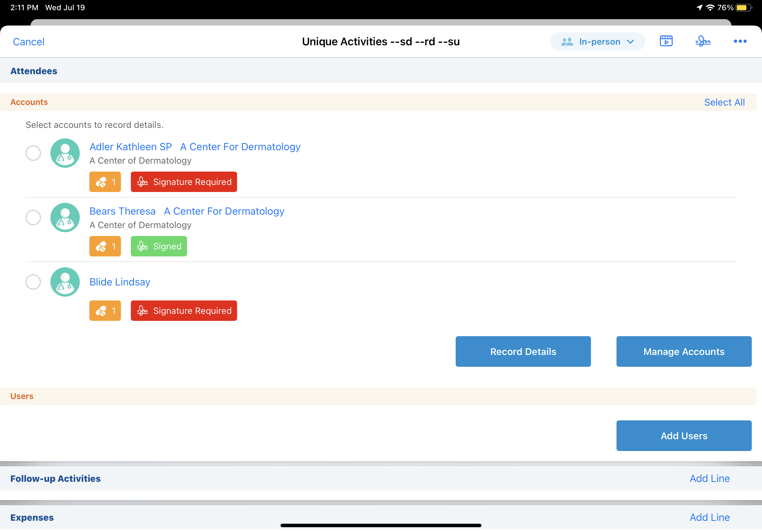The height and width of the screenshot is (532, 762).
Task: Select the Blide Lindsay radio button
Action: [x=33, y=282]
